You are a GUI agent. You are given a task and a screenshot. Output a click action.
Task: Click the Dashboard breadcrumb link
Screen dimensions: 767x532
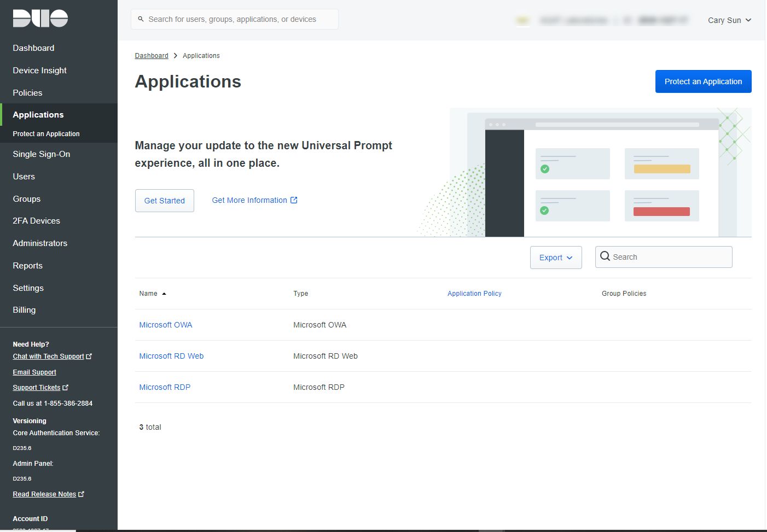coord(152,56)
